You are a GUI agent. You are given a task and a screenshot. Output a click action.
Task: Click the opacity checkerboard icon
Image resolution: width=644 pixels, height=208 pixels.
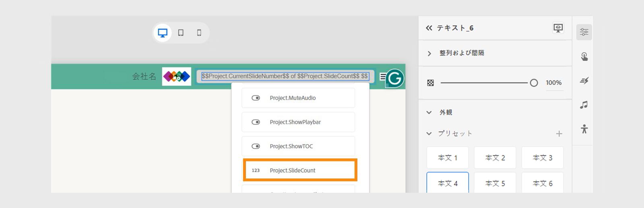pos(430,83)
